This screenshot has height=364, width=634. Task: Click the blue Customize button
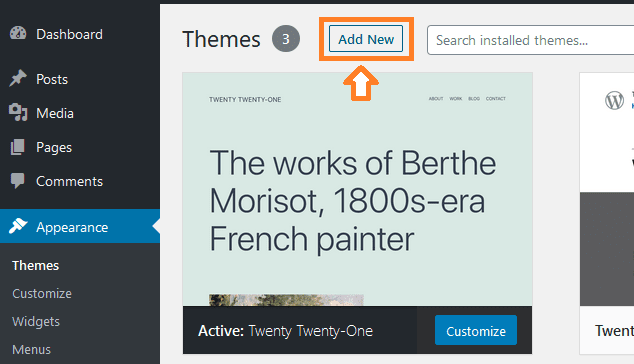[x=476, y=330]
